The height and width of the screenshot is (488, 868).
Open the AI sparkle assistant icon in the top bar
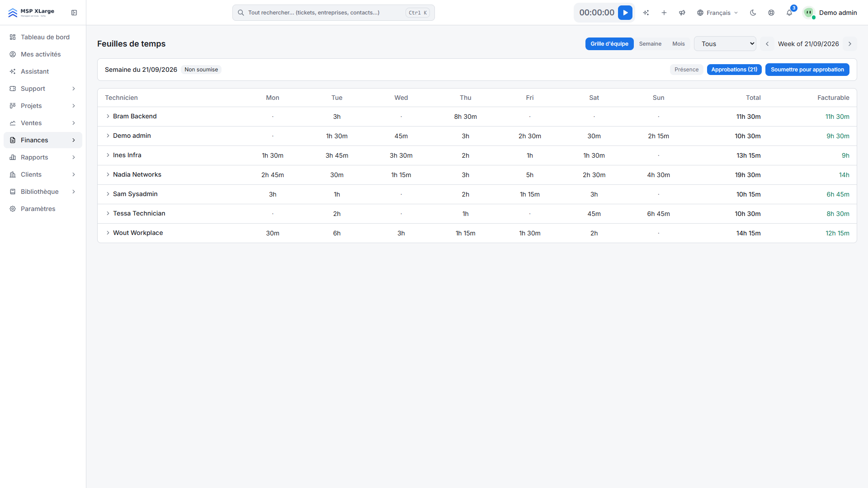click(646, 13)
